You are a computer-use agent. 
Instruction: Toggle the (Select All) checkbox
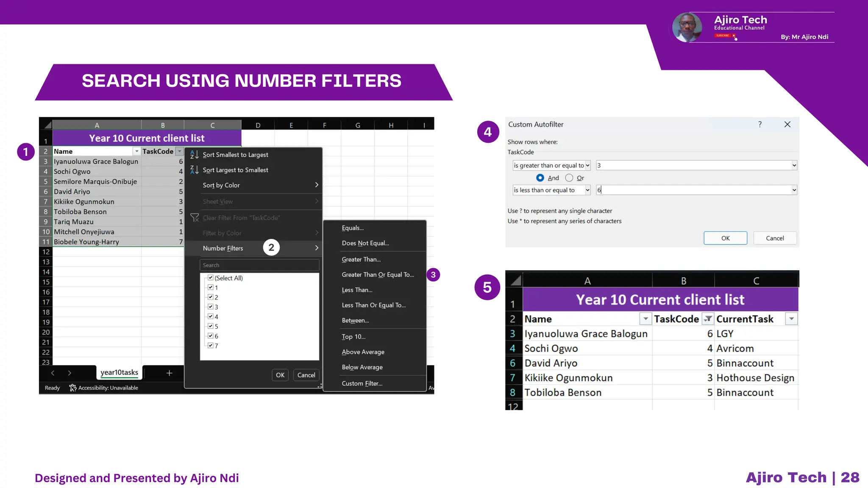[211, 278]
